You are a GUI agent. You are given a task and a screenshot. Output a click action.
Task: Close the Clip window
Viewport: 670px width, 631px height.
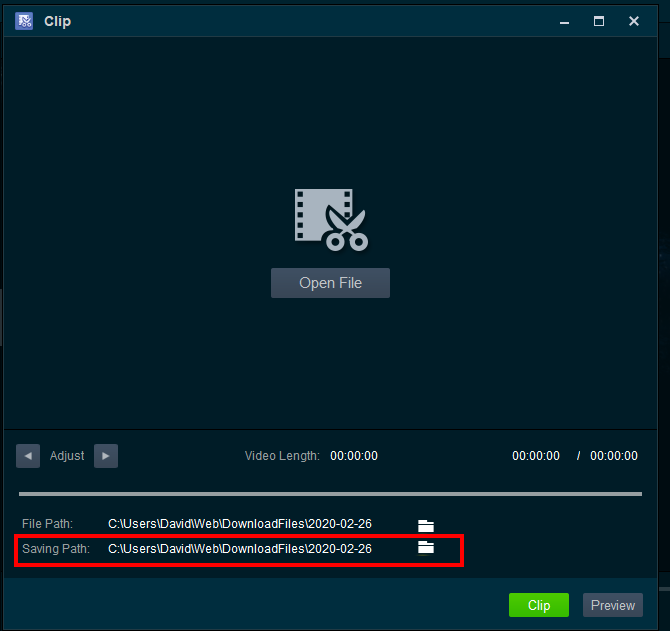pyautogui.click(x=634, y=21)
